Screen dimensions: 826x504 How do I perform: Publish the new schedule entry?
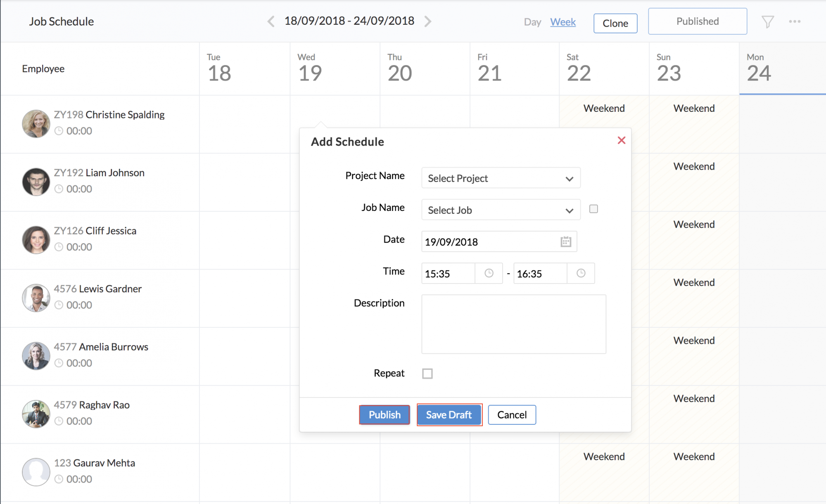384,415
